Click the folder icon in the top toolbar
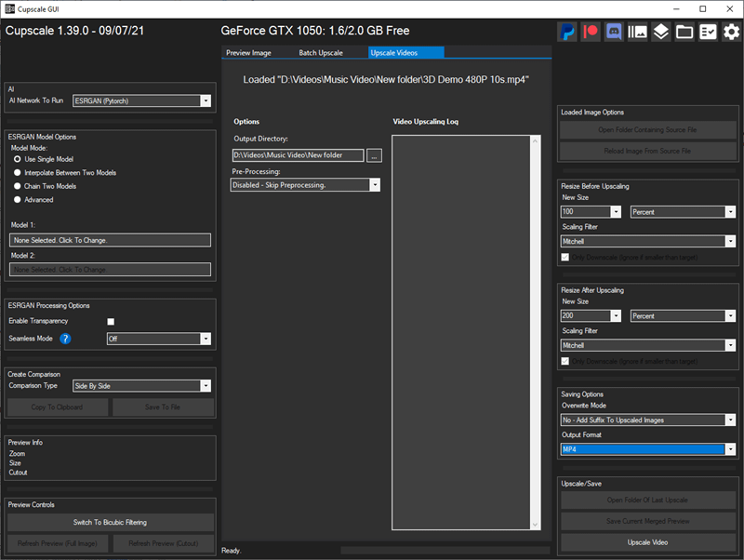Image resolution: width=744 pixels, height=560 pixels. [x=684, y=32]
